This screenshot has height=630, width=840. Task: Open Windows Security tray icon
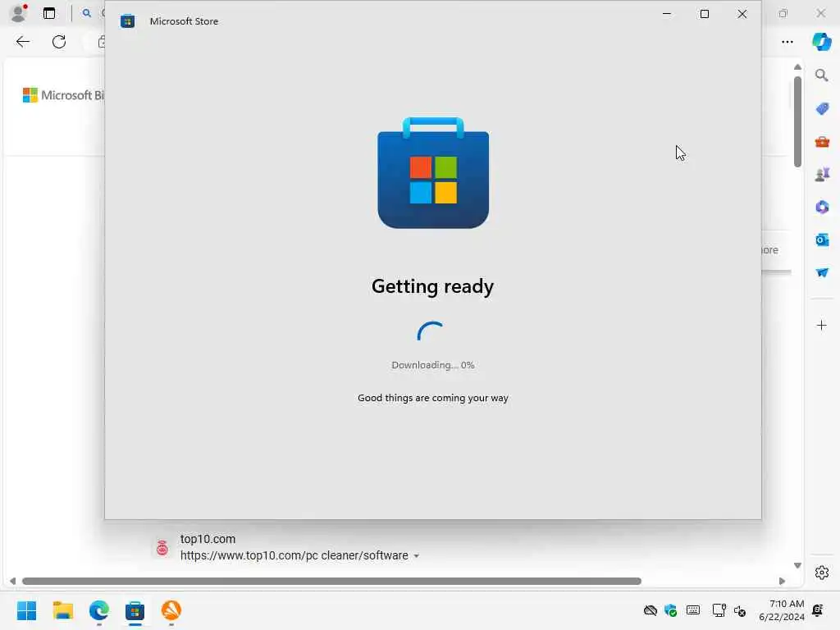(670, 610)
